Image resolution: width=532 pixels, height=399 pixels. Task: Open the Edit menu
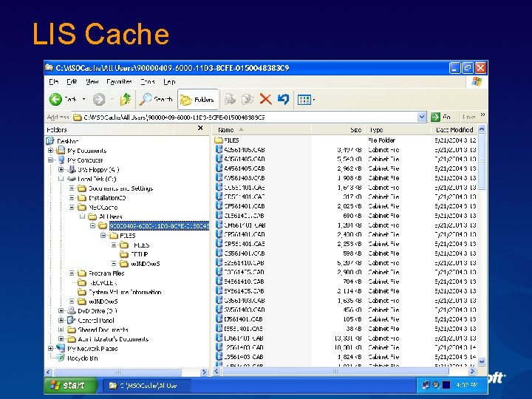click(72, 82)
